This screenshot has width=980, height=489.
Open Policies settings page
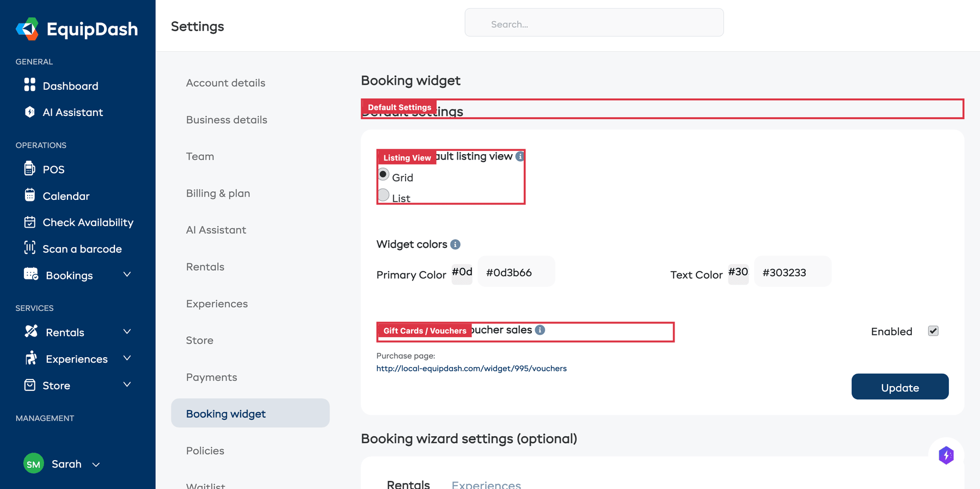click(205, 451)
